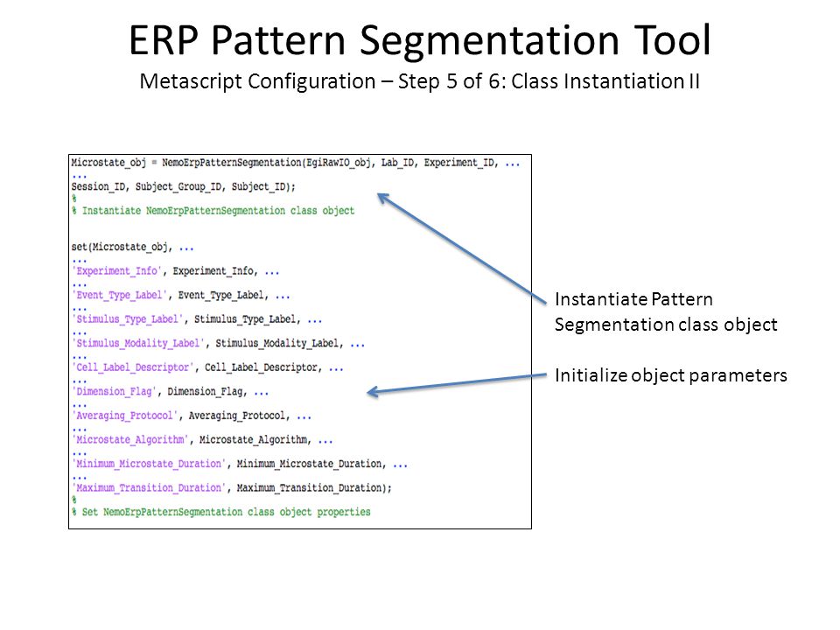The height and width of the screenshot is (630, 840).
Task: Click the 'Dimension_Flag' parameter line
Action: coord(171,392)
